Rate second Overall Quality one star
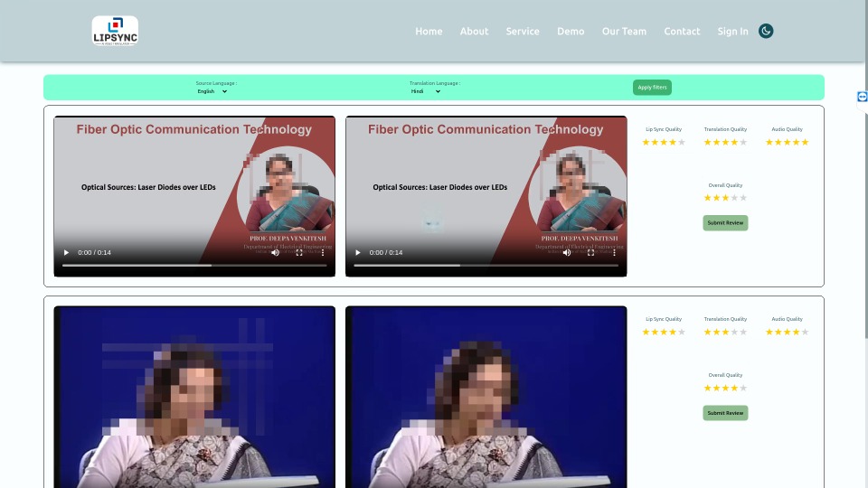 tap(707, 388)
